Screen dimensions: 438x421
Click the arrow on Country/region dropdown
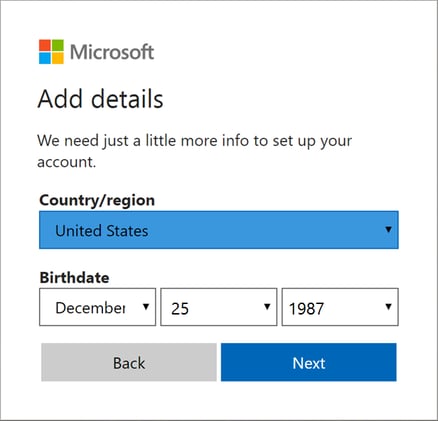pyautogui.click(x=388, y=229)
